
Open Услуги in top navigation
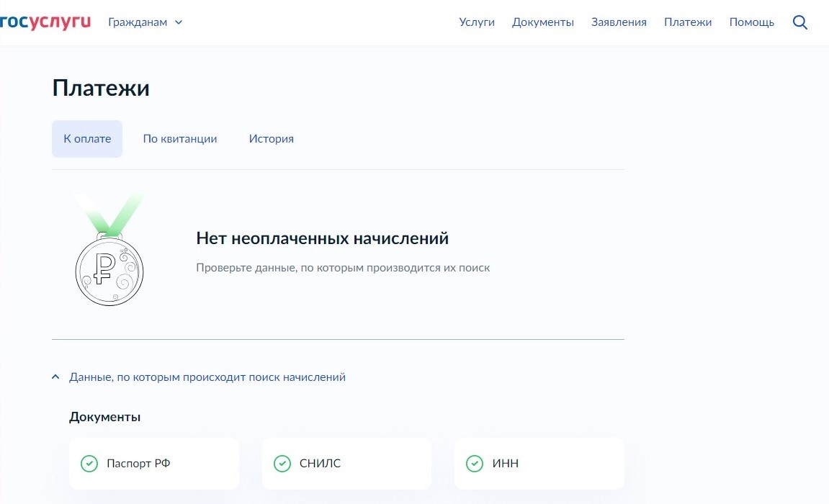(477, 22)
